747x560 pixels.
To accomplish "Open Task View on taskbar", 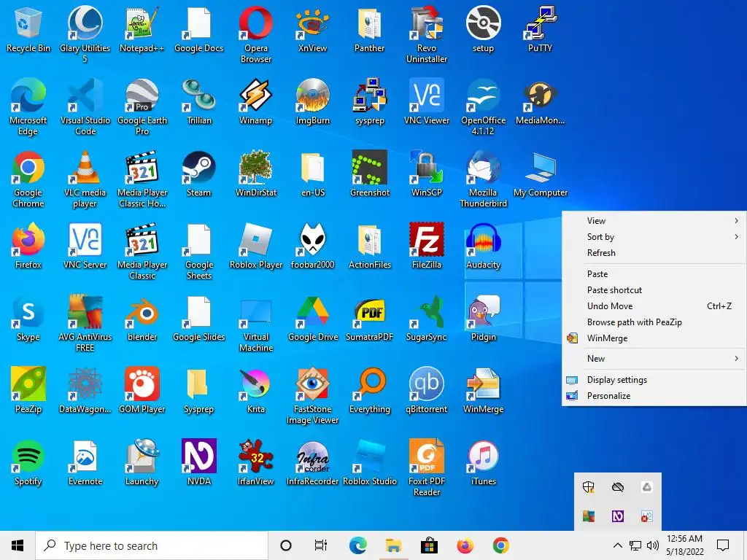I will pyautogui.click(x=321, y=545).
